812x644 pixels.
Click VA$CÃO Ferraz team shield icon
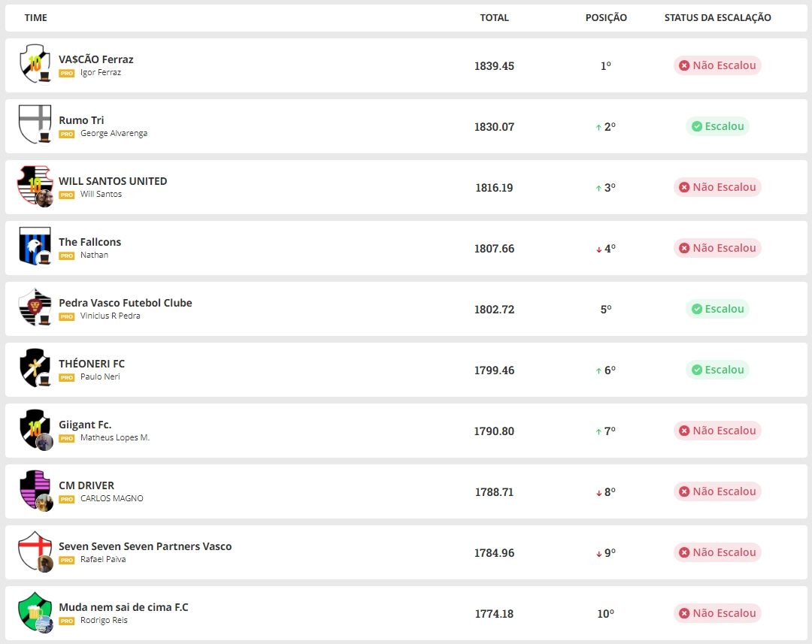35,63
